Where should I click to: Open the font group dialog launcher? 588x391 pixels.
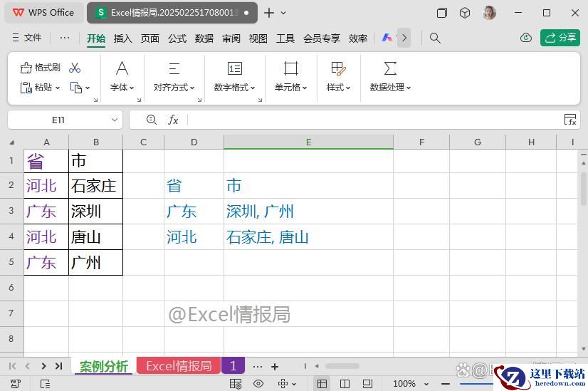pyautogui.click(x=139, y=100)
